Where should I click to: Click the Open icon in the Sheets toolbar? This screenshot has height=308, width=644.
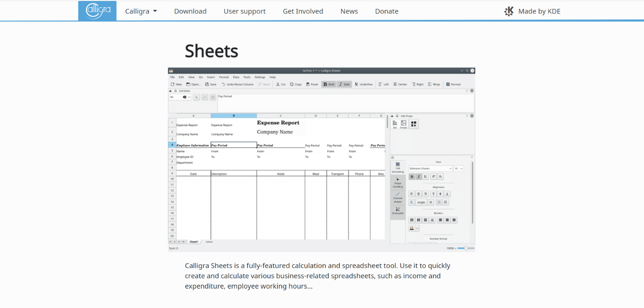(189, 84)
